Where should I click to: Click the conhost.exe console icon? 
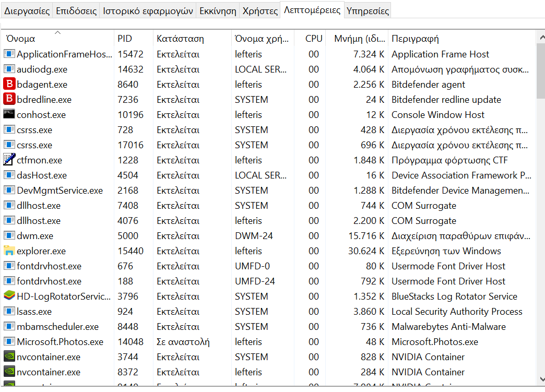[9, 114]
